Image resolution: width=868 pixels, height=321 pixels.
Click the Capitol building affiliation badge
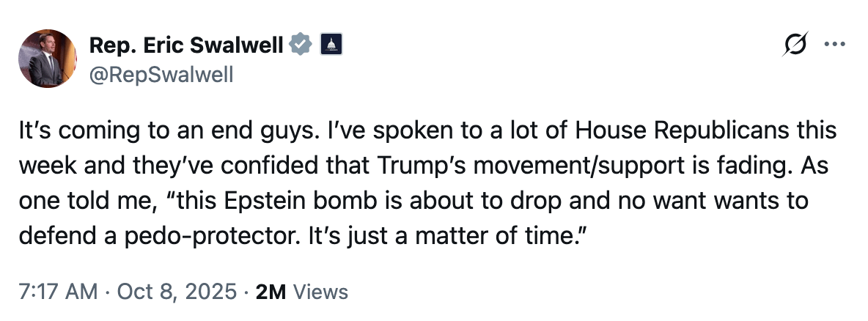point(331,45)
